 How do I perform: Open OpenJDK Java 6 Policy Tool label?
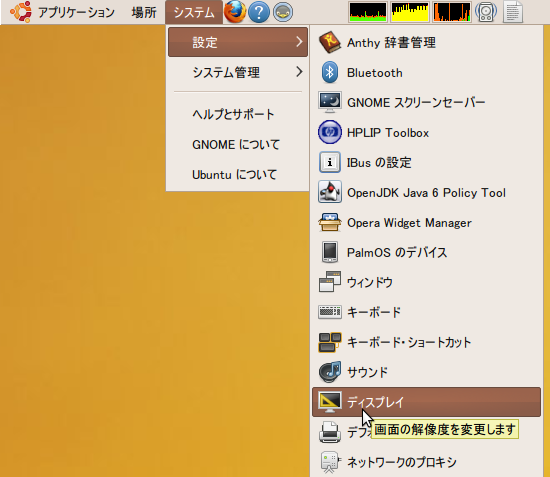(x=426, y=193)
